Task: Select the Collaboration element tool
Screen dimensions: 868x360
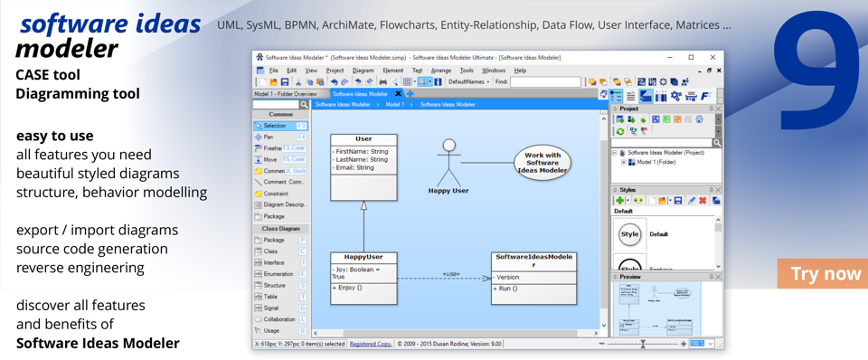Action: click(279, 319)
